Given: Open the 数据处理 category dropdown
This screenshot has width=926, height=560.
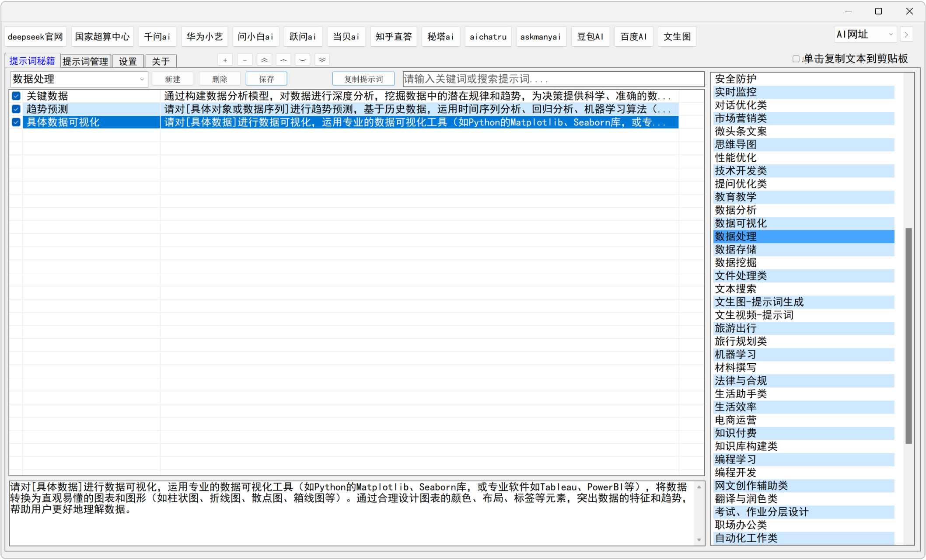Looking at the screenshot, I should [79, 79].
